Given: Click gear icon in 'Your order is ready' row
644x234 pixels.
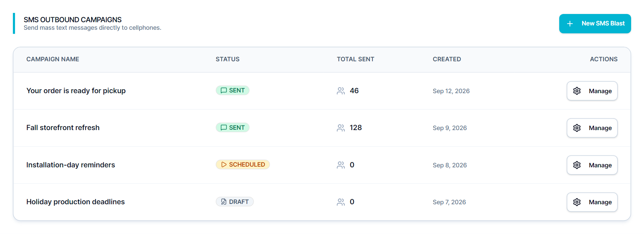Looking at the screenshot, I should 577,91.
